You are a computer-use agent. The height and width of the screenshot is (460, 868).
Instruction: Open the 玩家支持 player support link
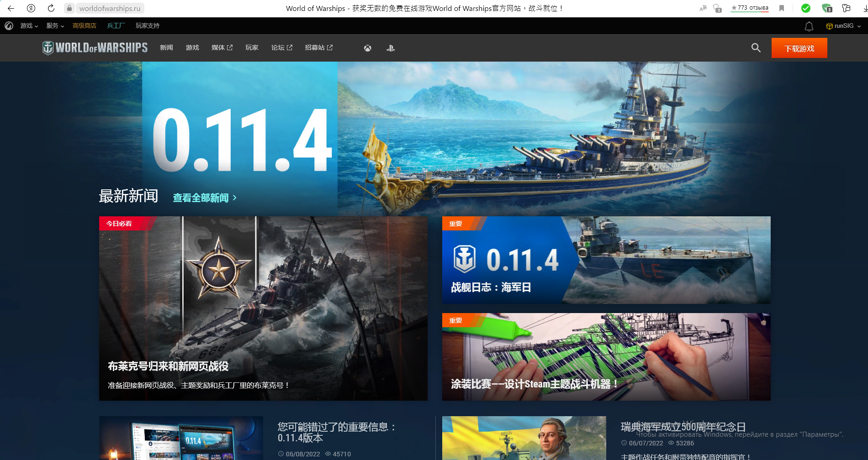pos(148,26)
